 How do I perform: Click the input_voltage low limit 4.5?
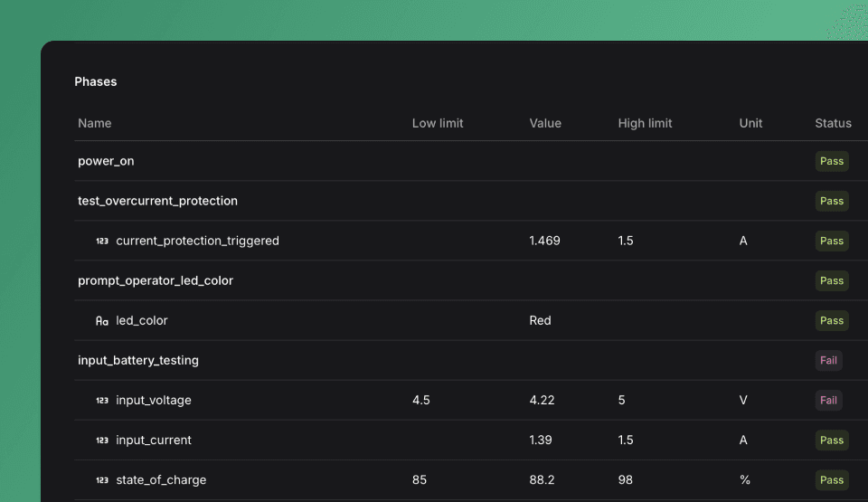coord(421,401)
